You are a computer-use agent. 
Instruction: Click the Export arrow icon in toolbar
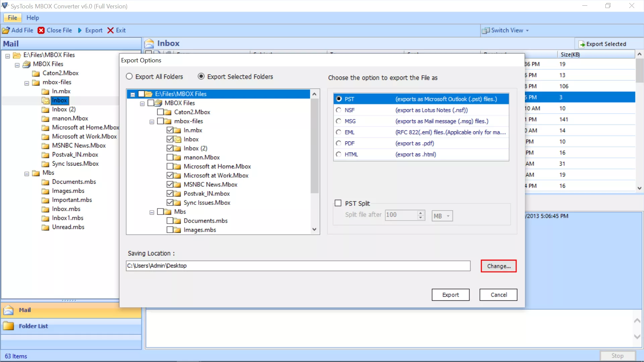tap(80, 31)
